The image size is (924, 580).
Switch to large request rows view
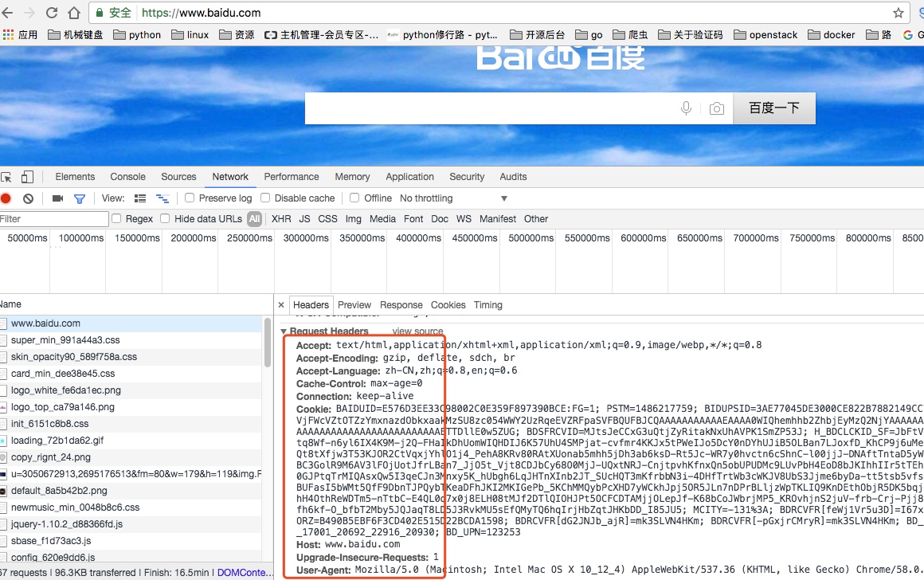click(140, 198)
